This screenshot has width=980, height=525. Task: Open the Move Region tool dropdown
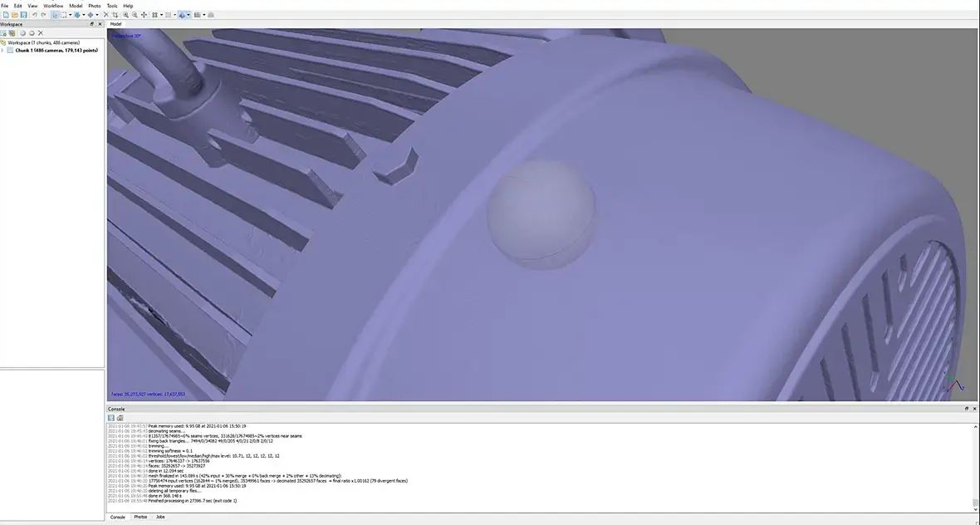[84, 15]
